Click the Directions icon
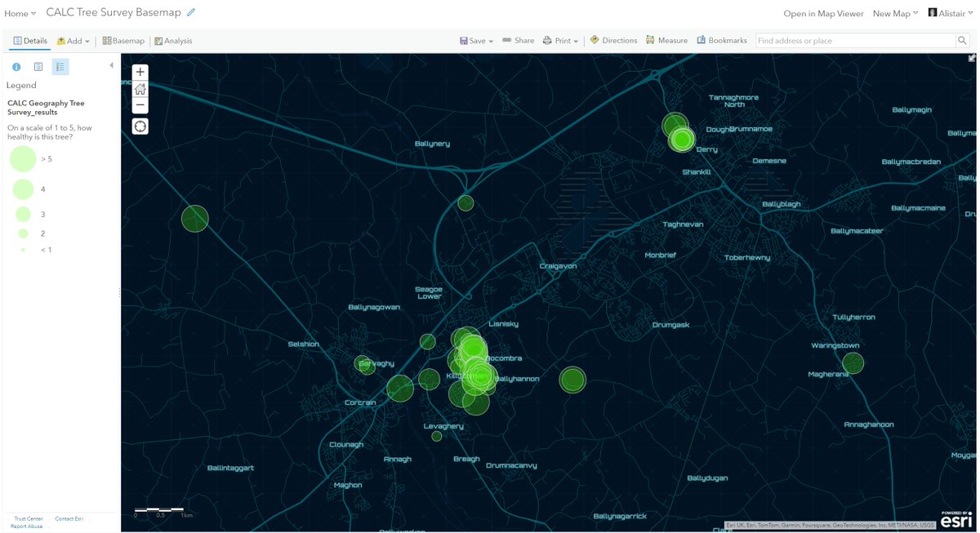Image resolution: width=980 pixels, height=533 pixels. 613,39
